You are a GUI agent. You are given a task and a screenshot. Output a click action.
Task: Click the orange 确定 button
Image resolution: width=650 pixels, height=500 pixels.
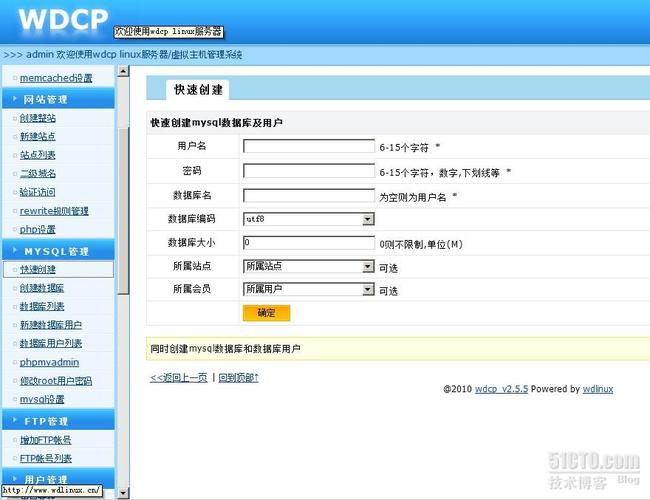click(267, 313)
